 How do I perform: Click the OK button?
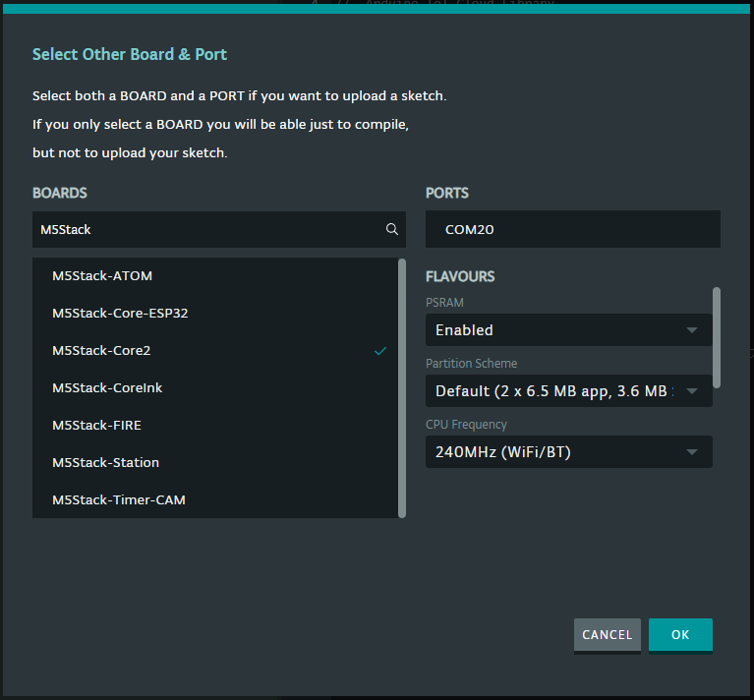[x=680, y=635]
